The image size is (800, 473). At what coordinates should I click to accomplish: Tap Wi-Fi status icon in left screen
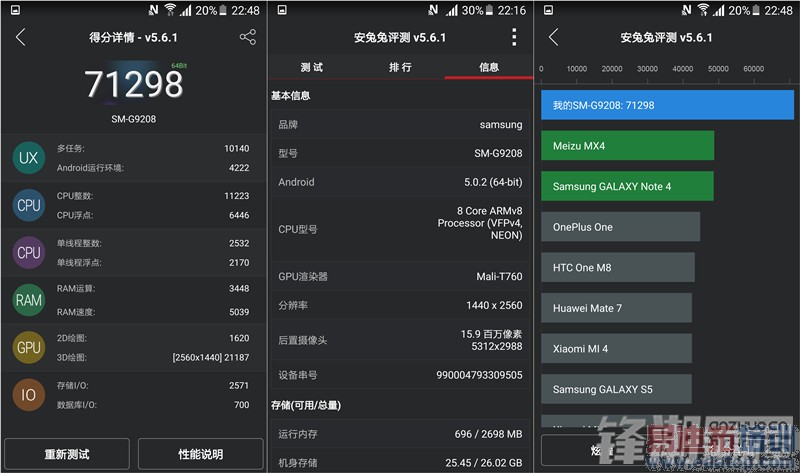(x=170, y=10)
